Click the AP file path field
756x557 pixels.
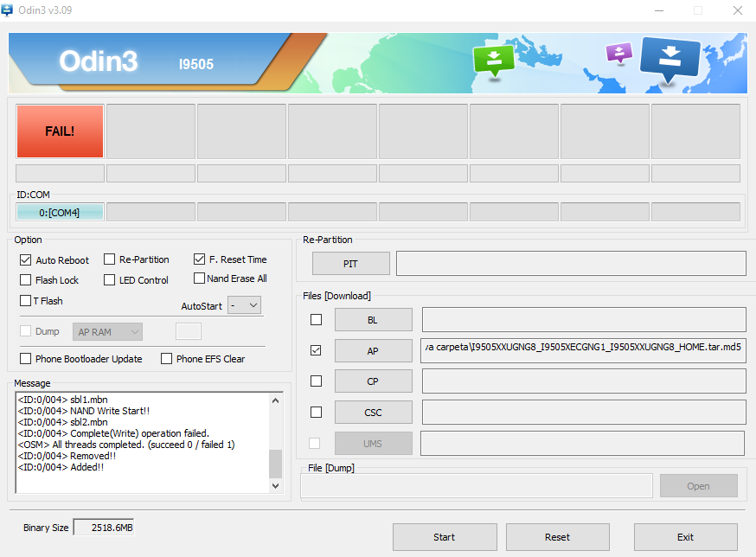pyautogui.click(x=583, y=350)
